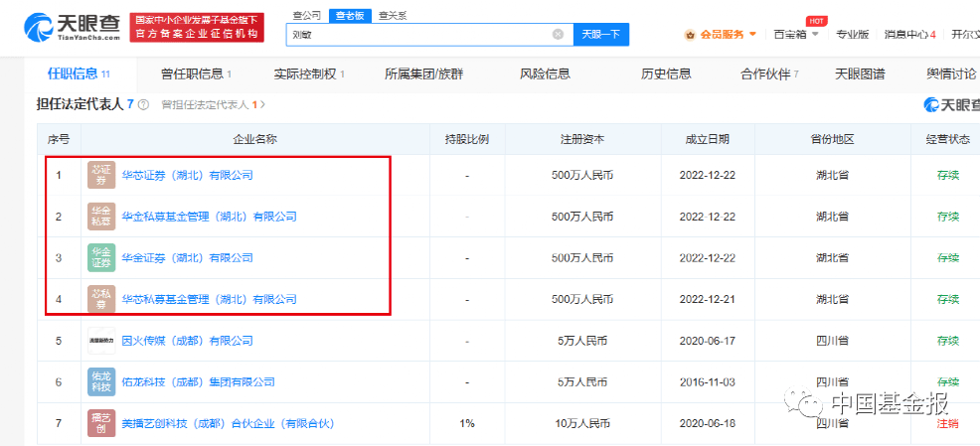The width and height of the screenshot is (980, 446).
Task: Click the blue 佑龙科技 logo
Action: click(x=101, y=381)
